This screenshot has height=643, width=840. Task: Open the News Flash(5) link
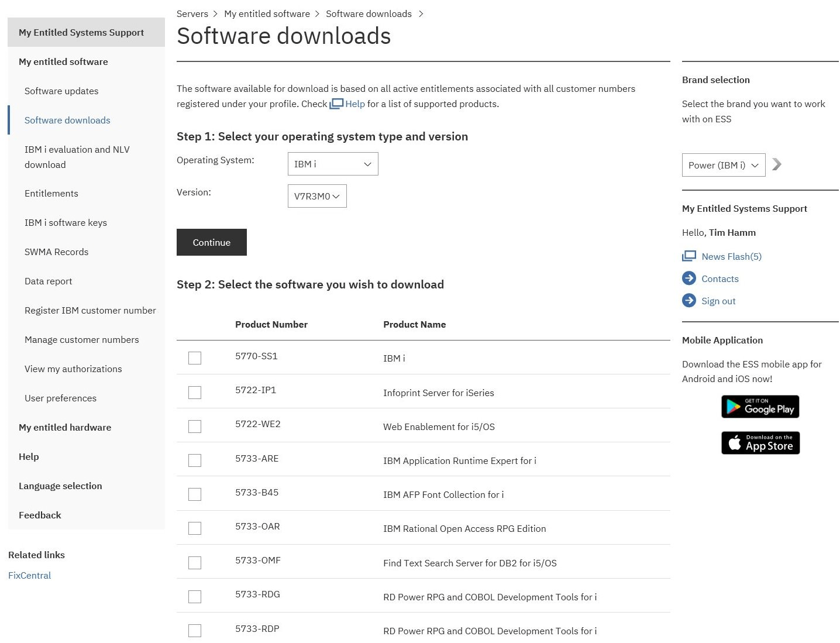point(732,256)
